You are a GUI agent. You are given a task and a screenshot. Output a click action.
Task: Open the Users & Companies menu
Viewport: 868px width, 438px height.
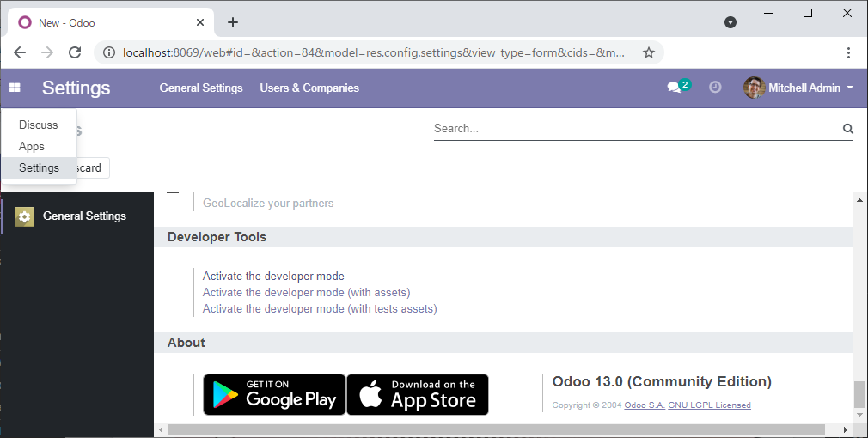[309, 88]
